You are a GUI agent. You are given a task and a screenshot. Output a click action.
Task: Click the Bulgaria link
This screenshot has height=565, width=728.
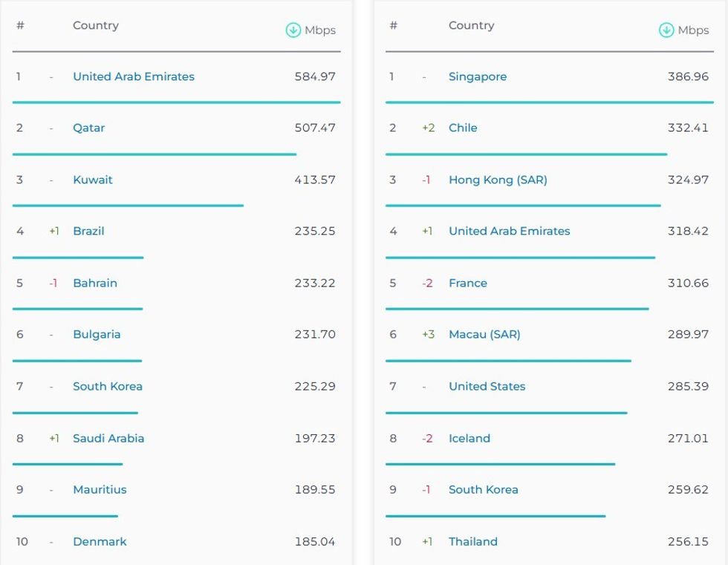point(97,334)
